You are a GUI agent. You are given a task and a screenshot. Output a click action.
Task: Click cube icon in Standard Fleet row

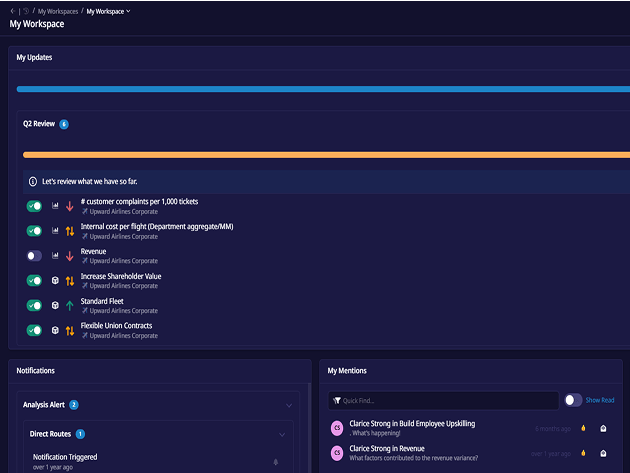pos(55,305)
